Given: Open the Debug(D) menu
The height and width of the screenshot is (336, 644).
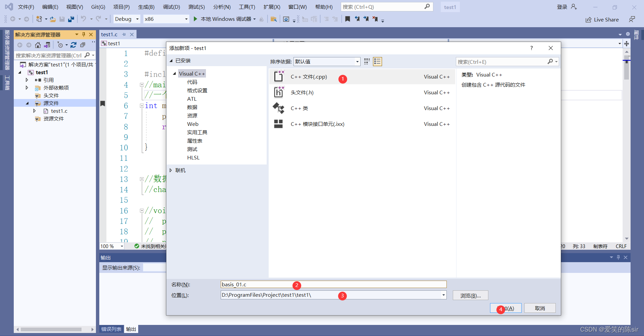Looking at the screenshot, I should [x=171, y=7].
